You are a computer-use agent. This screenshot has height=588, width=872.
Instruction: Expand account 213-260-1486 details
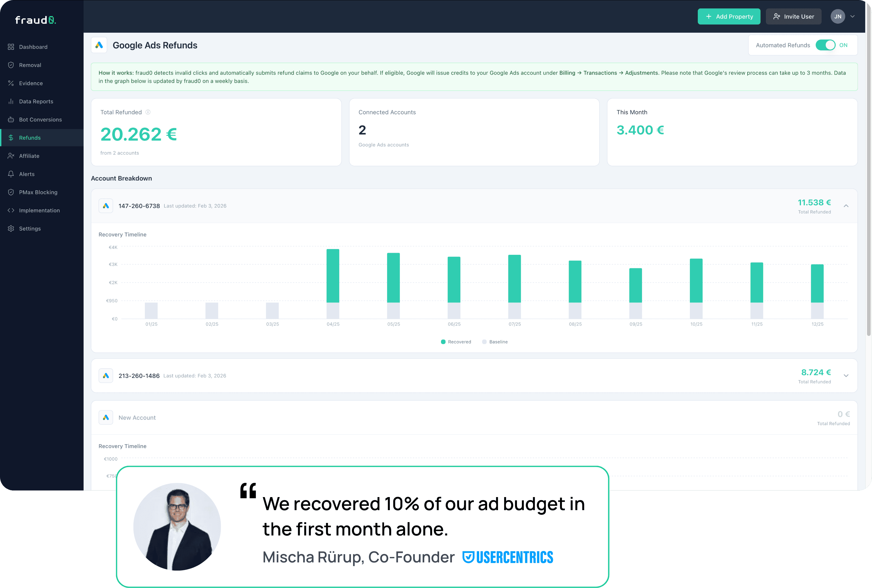pyautogui.click(x=846, y=375)
